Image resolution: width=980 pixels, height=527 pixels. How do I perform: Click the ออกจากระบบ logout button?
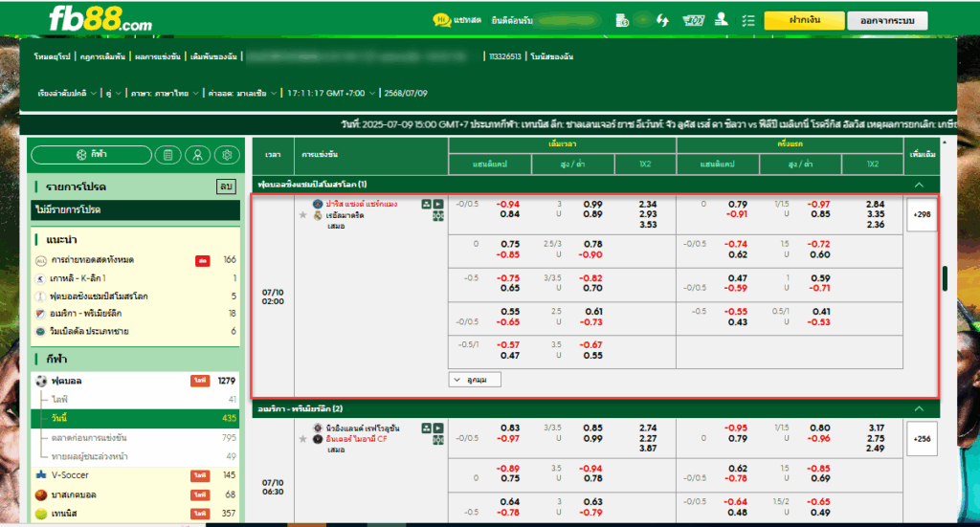pos(887,21)
